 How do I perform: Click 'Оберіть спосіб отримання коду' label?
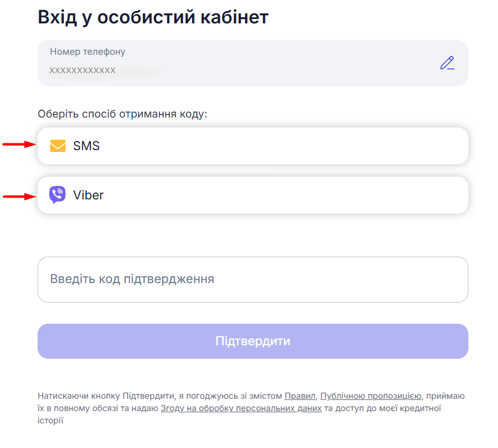pyautogui.click(x=122, y=114)
